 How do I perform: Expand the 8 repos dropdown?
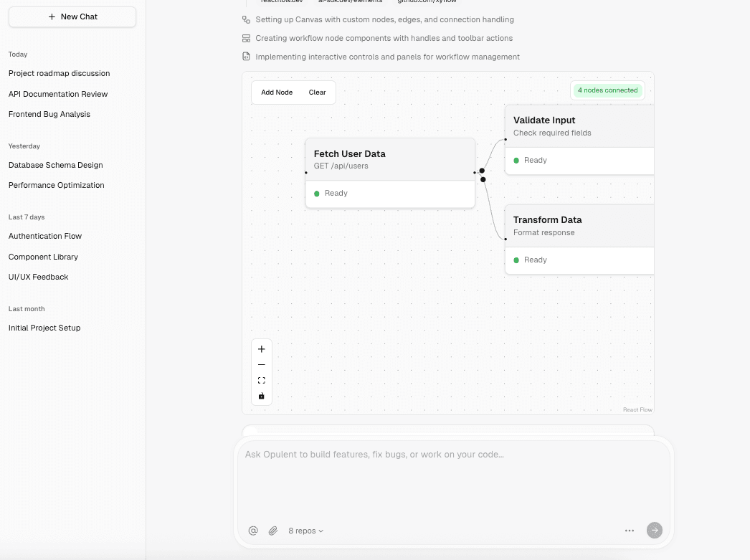[306, 531]
